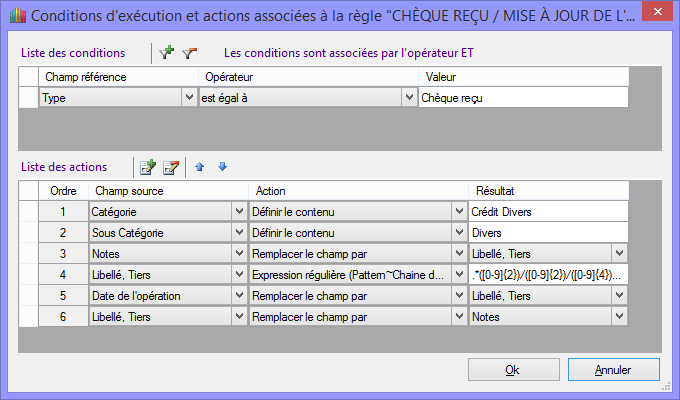
Task: Move the selected action down
Action: click(x=222, y=166)
